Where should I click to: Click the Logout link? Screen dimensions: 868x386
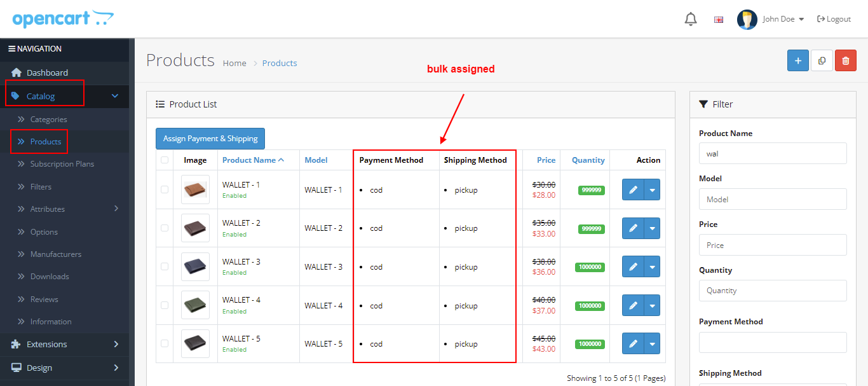(x=834, y=19)
